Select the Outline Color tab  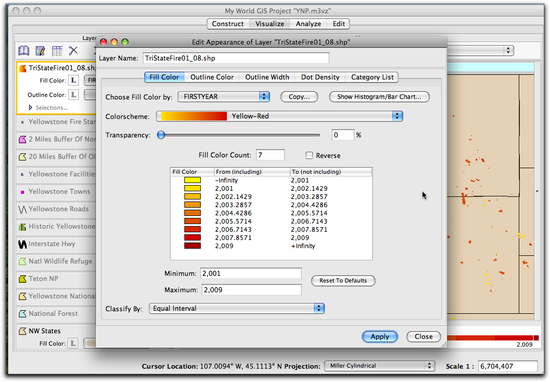212,77
